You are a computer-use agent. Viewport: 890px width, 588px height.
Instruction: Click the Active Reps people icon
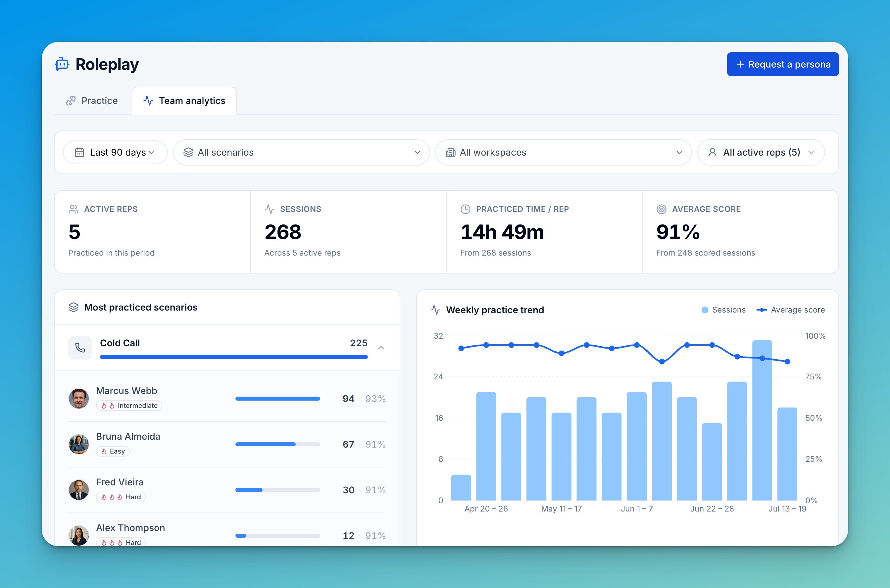pyautogui.click(x=74, y=209)
